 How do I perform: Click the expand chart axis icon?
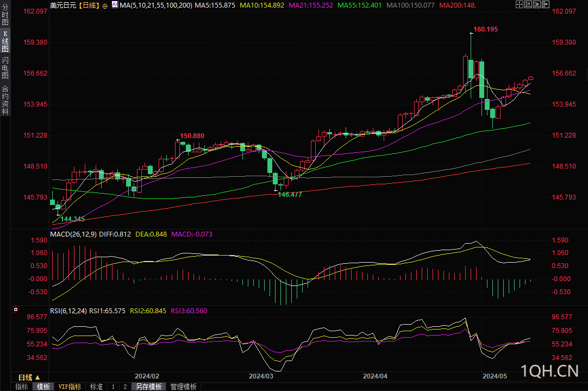[537, 4]
